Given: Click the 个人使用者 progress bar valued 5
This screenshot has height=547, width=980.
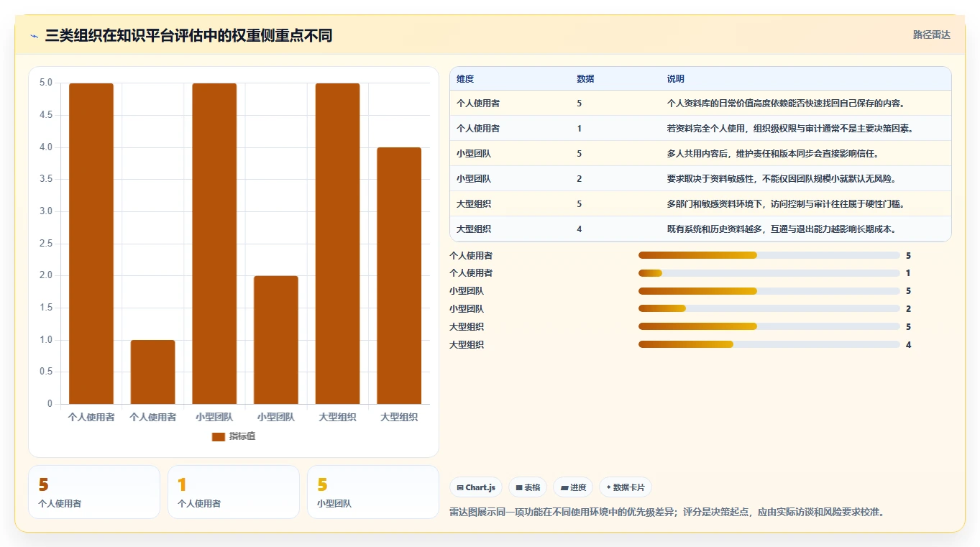Looking at the screenshot, I should tap(769, 255).
